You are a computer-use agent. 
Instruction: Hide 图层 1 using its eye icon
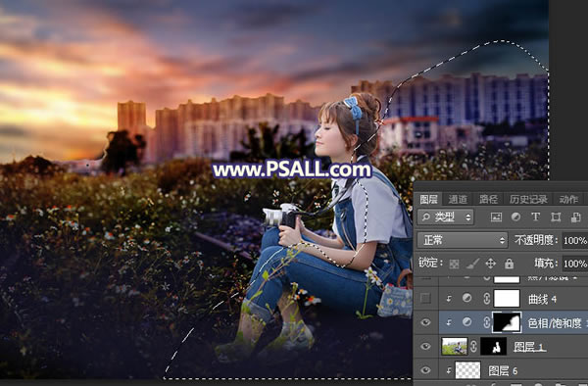pos(425,346)
